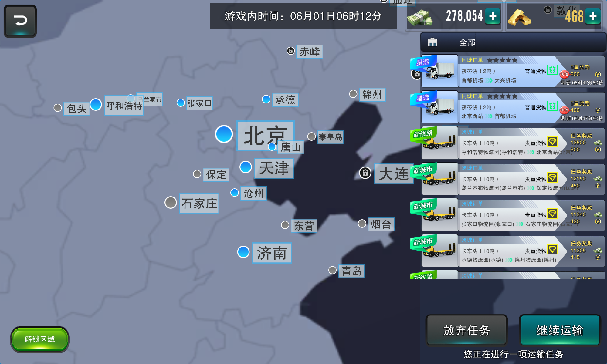Click the locked Dalian city padlock icon
The height and width of the screenshot is (364, 607).
[365, 173]
